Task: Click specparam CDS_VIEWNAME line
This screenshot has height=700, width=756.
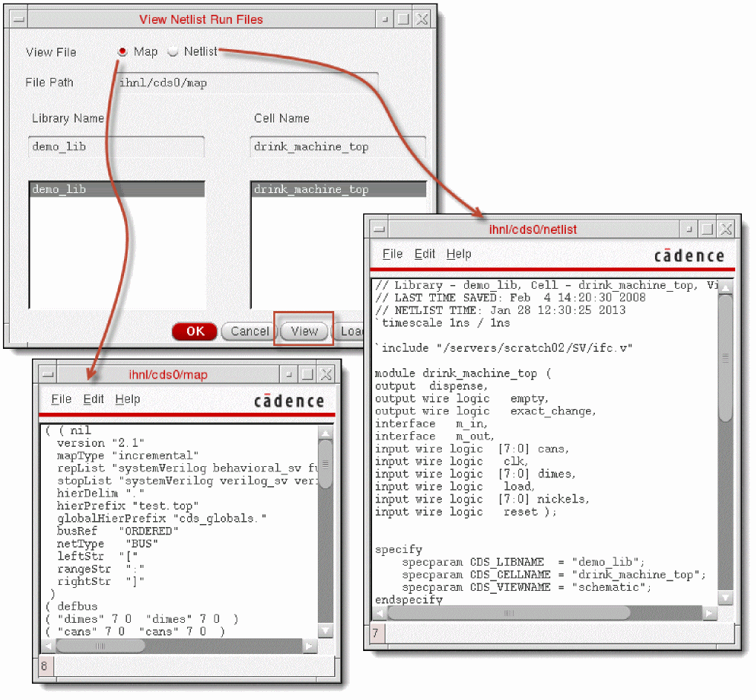Action: point(527,586)
